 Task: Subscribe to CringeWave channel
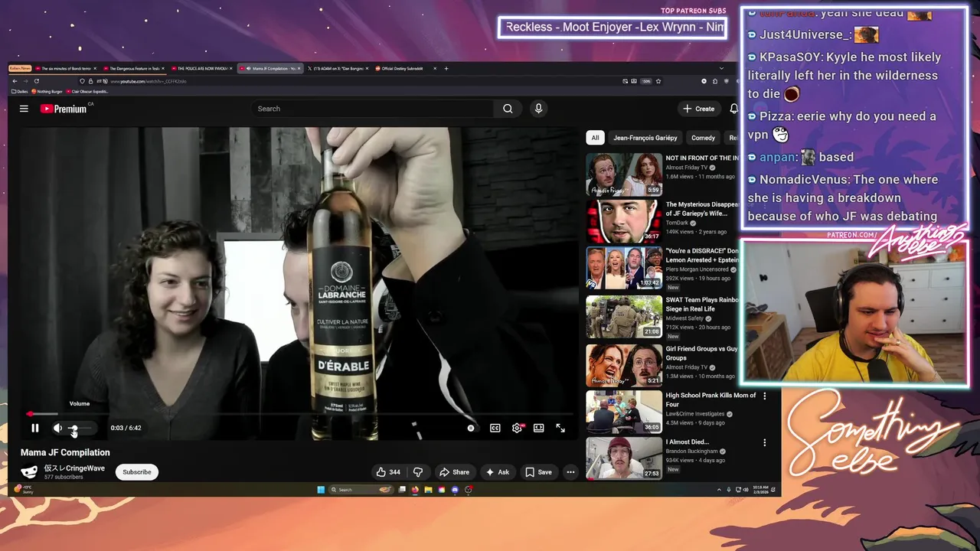click(137, 472)
